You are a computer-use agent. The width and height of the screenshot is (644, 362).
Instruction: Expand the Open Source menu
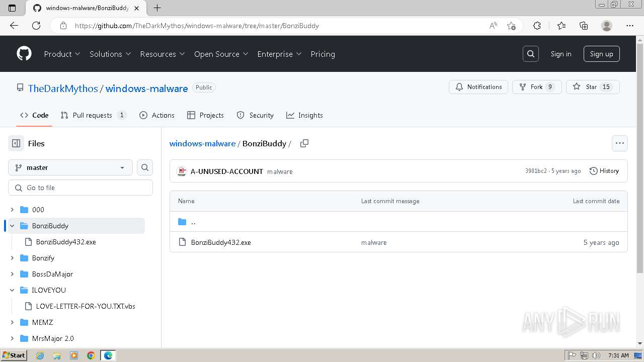point(221,54)
